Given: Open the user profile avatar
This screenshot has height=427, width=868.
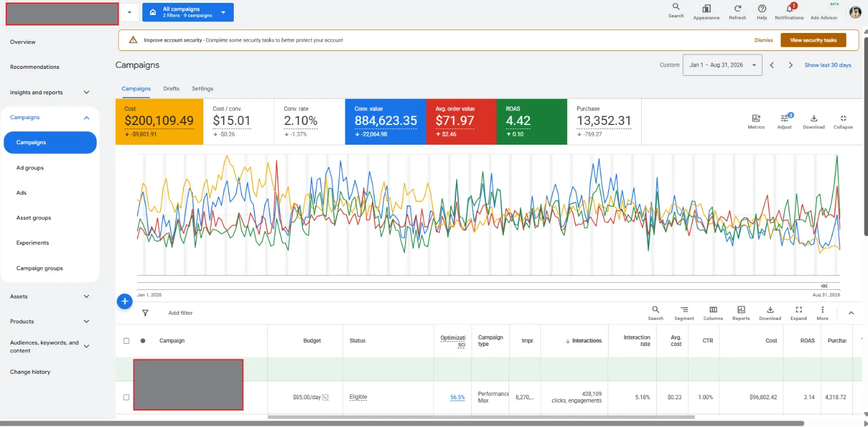Looking at the screenshot, I should pos(855,12).
